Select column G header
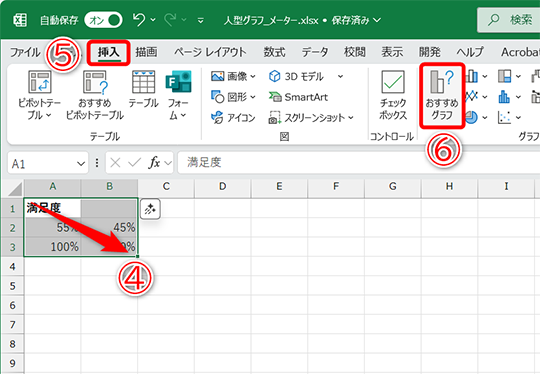This screenshot has width=540, height=374. 393,187
